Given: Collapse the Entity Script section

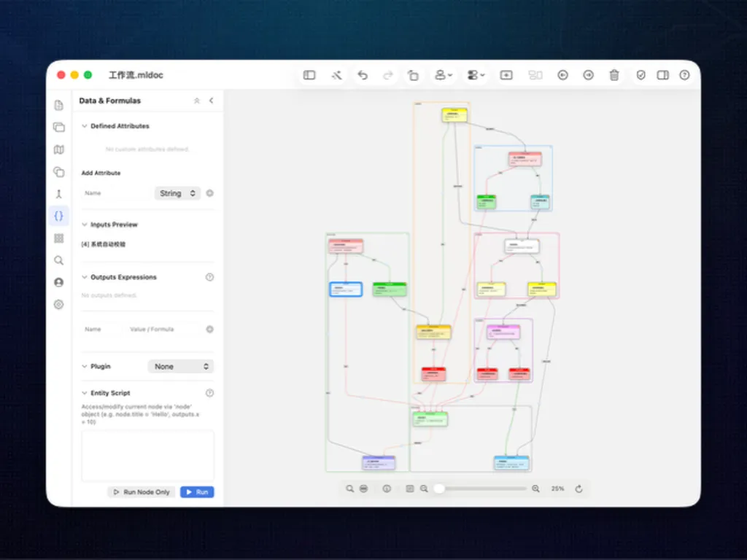Looking at the screenshot, I should pyautogui.click(x=85, y=393).
